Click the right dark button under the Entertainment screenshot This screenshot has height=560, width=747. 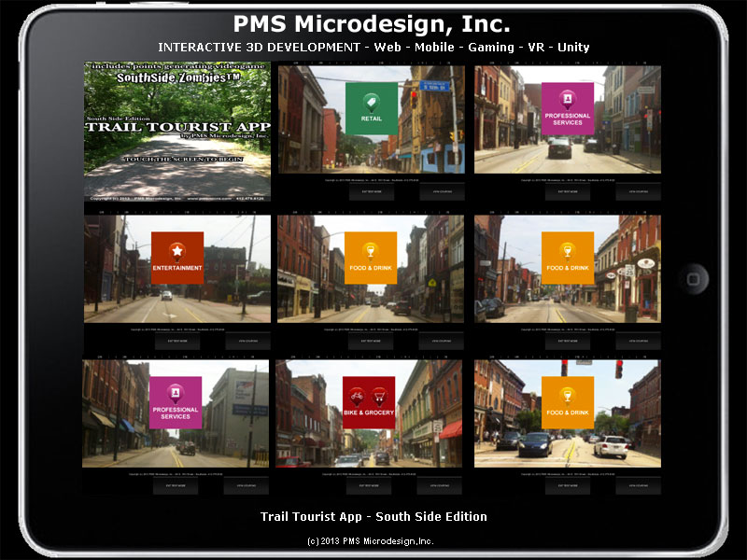247,341
